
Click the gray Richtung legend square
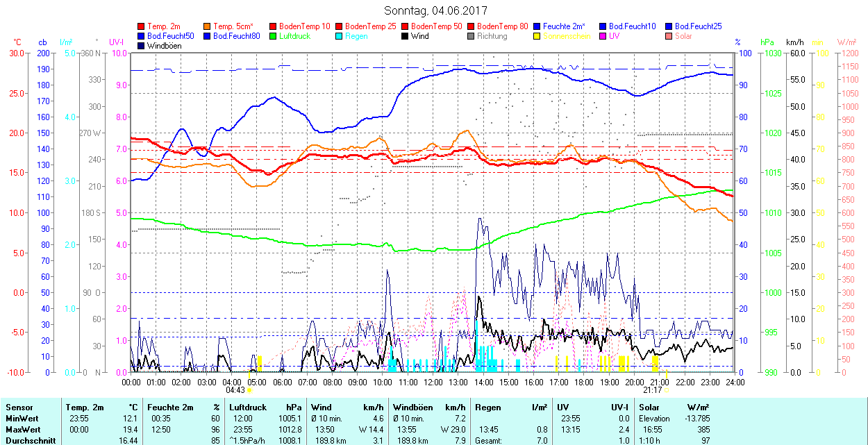pos(471,36)
